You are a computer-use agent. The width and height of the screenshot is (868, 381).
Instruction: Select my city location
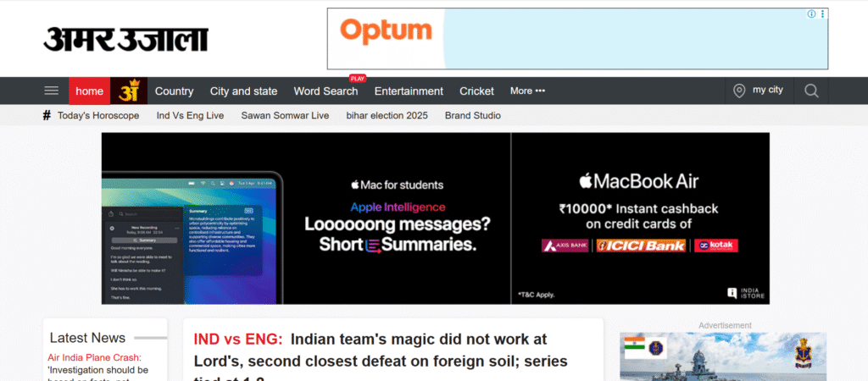[768, 90]
